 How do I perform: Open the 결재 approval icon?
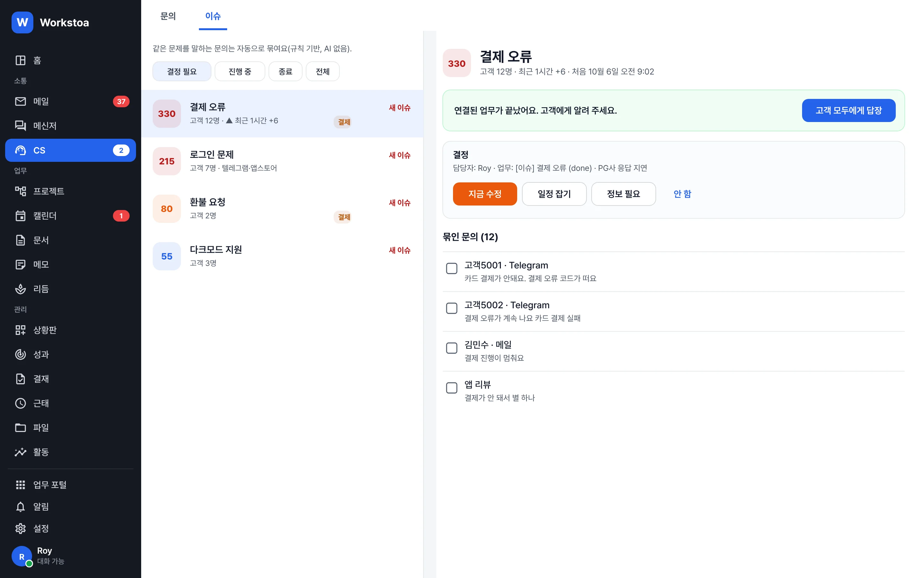tap(20, 379)
